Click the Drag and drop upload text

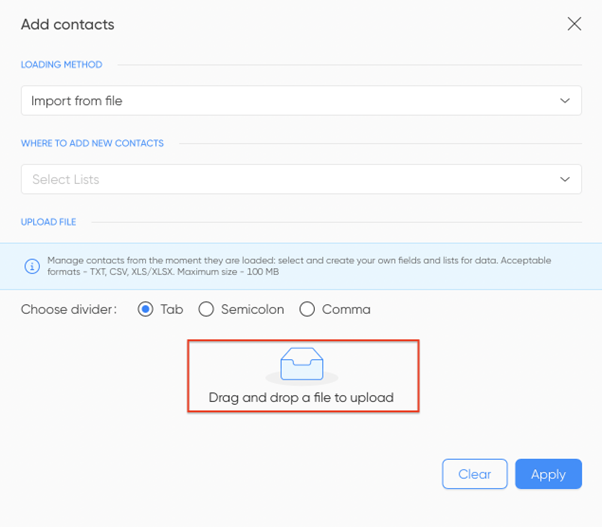[301, 398]
